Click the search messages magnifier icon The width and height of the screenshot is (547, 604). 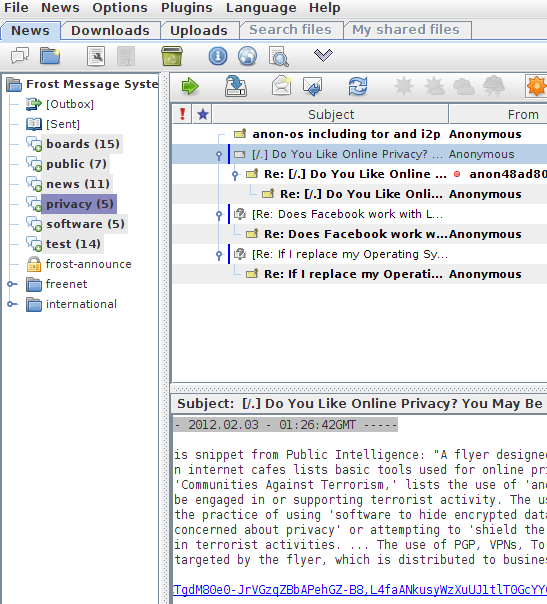[x=279, y=57]
